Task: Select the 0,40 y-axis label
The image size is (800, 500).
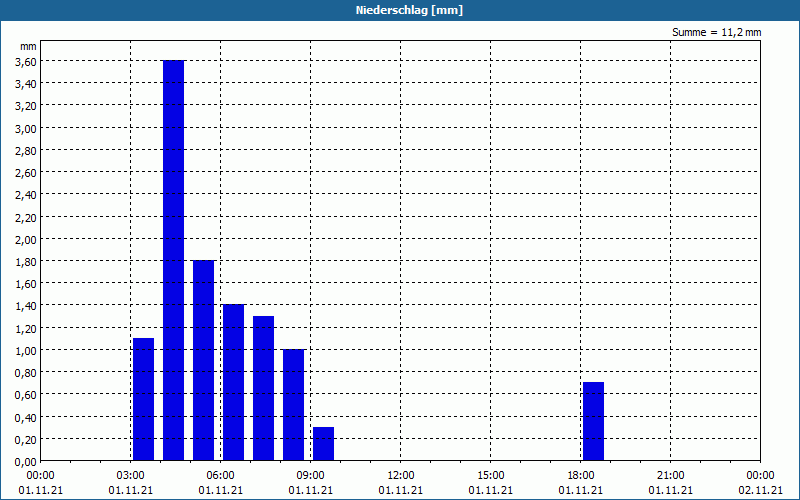Action: (x=26, y=417)
